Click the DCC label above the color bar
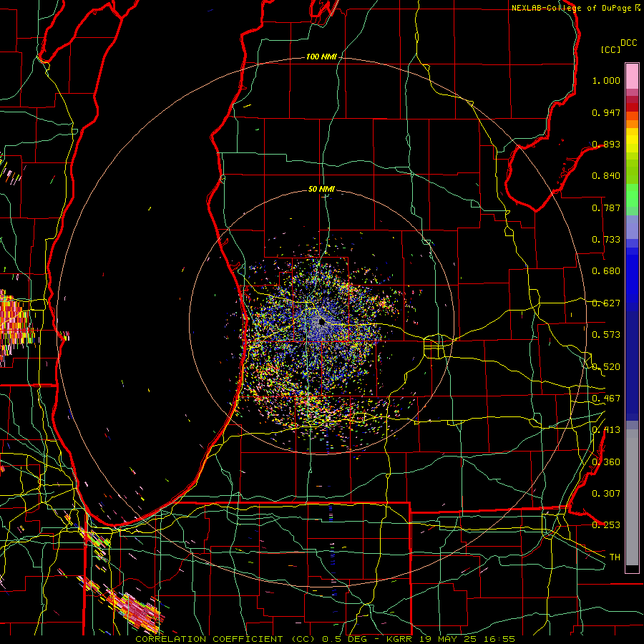The width and height of the screenshot is (644, 644). point(629,43)
